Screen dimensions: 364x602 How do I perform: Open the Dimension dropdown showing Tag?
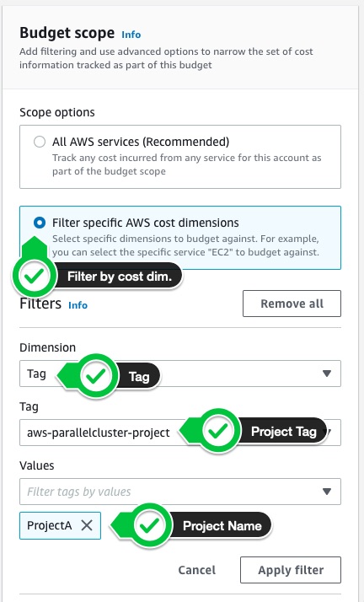(180, 374)
